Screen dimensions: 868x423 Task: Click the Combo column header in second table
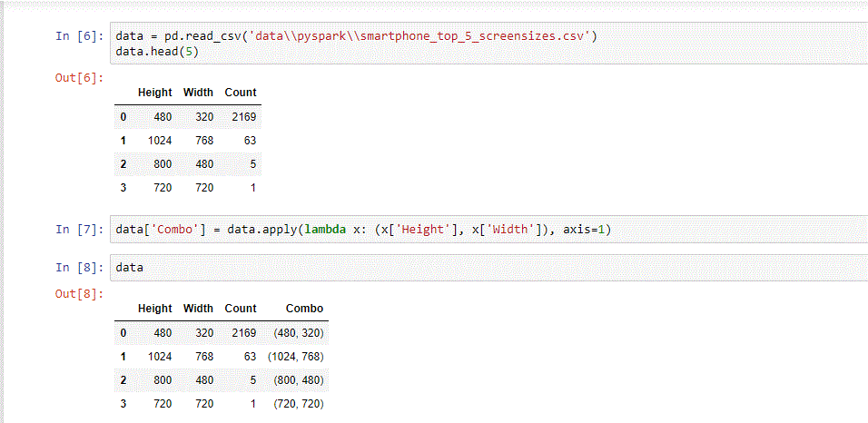[x=304, y=309]
